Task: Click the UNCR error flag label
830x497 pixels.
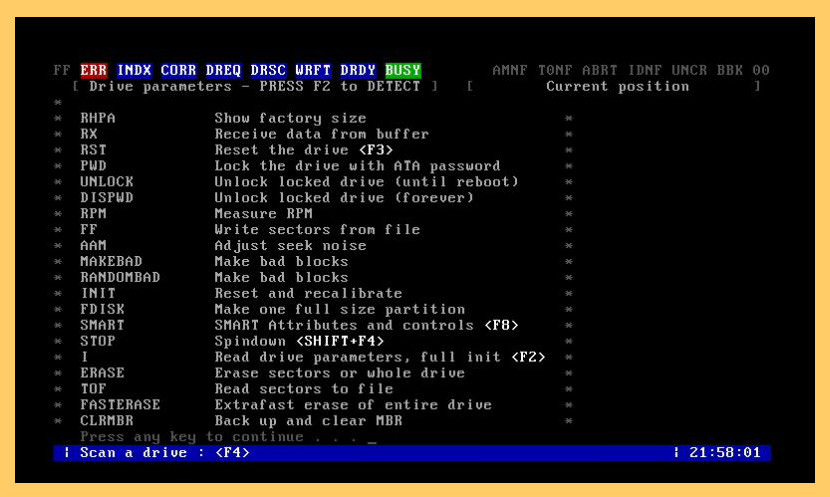Action: tap(689, 70)
